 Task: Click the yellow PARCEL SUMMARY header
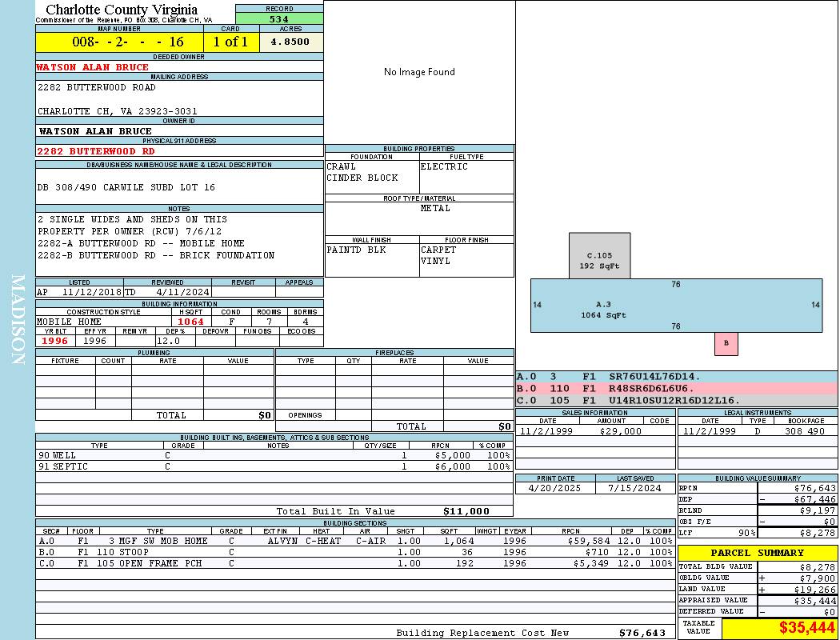point(758,553)
